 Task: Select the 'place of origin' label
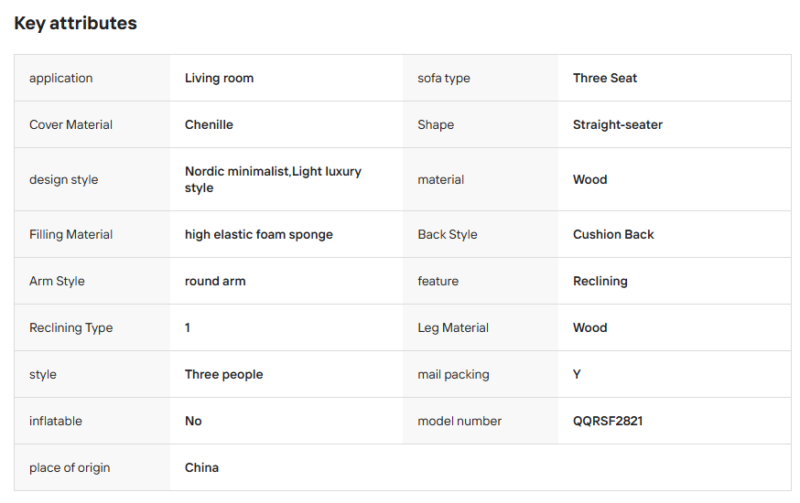tap(69, 468)
